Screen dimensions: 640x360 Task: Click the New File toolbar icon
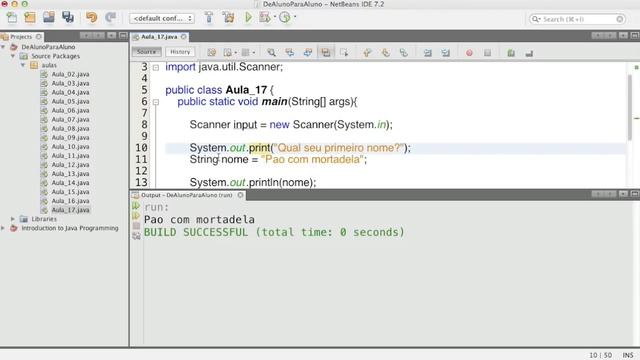(12, 18)
